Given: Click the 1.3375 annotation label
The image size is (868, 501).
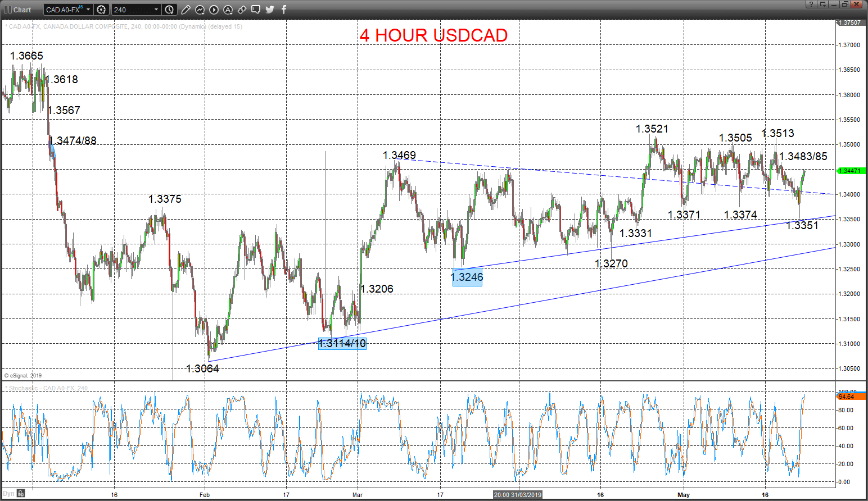Looking at the screenshot, I should (x=165, y=199).
